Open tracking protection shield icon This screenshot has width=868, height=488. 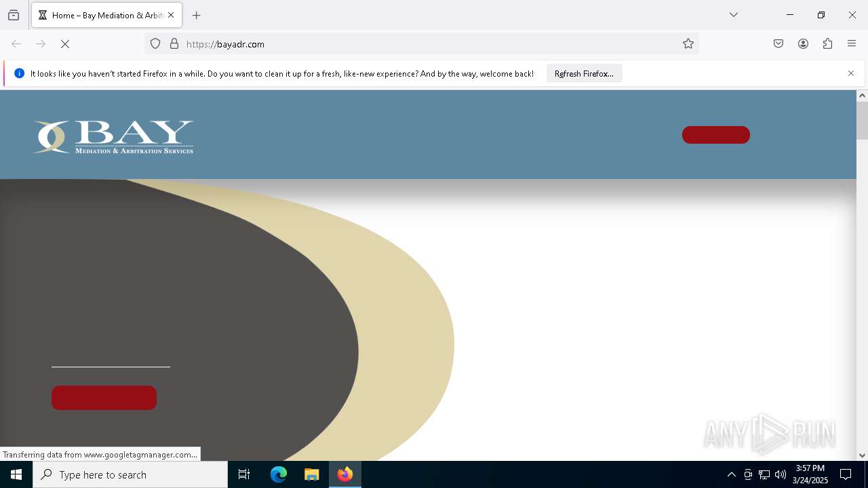coord(155,44)
